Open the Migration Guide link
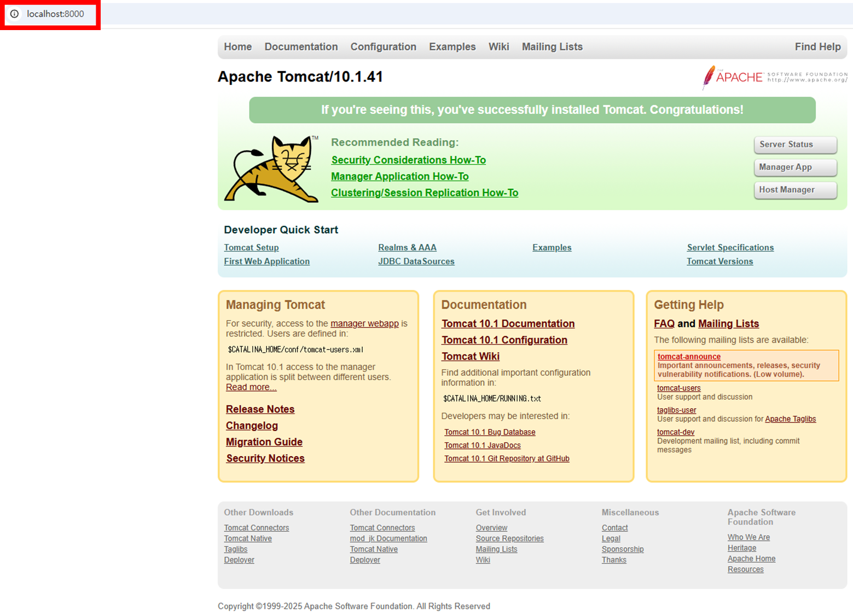Image resolution: width=853 pixels, height=616 pixels. pyautogui.click(x=264, y=442)
